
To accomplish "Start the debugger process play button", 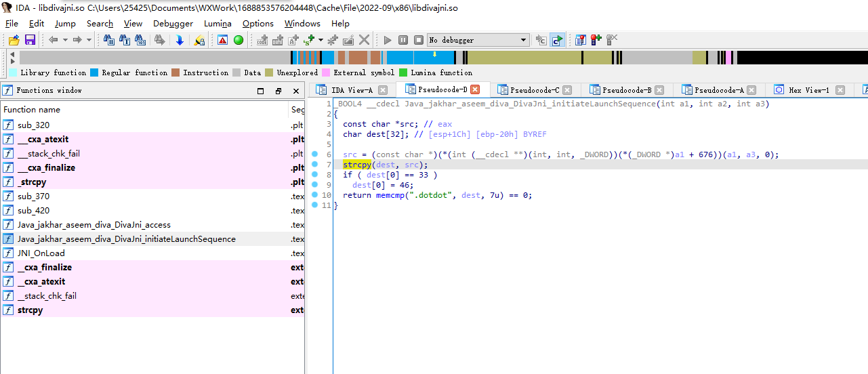I will [x=388, y=40].
